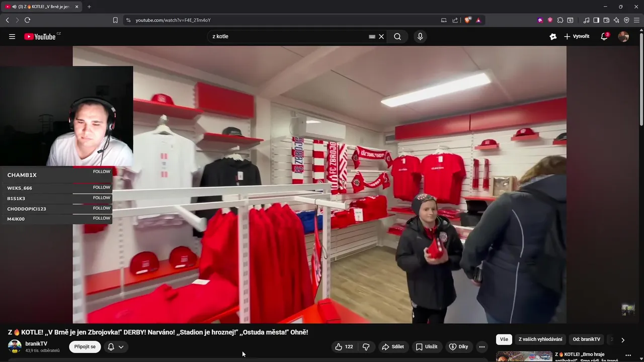Open the tab search window icon
Image resolution: width=644 pixels, height=362 pixels.
point(570,20)
